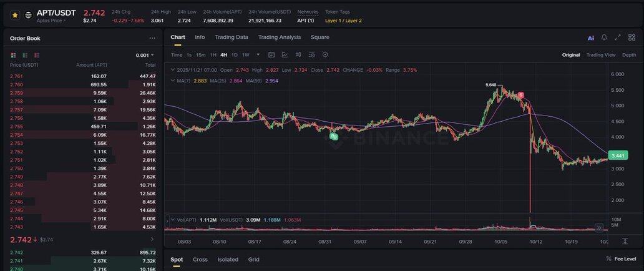Expand the chart to fullscreen
This screenshot has height=271, width=644.
tap(618, 37)
